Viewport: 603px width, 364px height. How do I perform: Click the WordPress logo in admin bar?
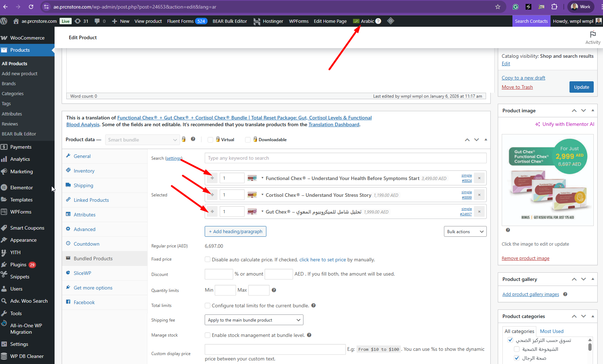[x=4, y=21]
